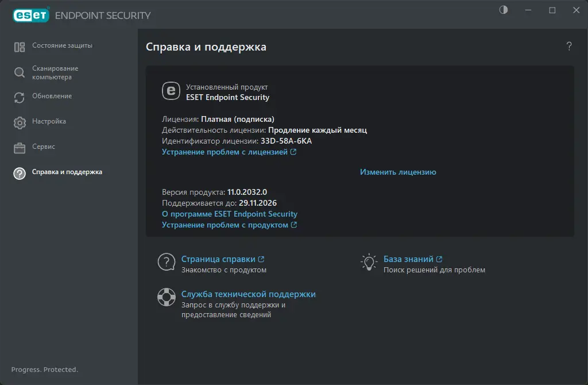Image resolution: width=588 pixels, height=385 pixels.
Task: Click the Help page question mark icon
Action: click(166, 262)
